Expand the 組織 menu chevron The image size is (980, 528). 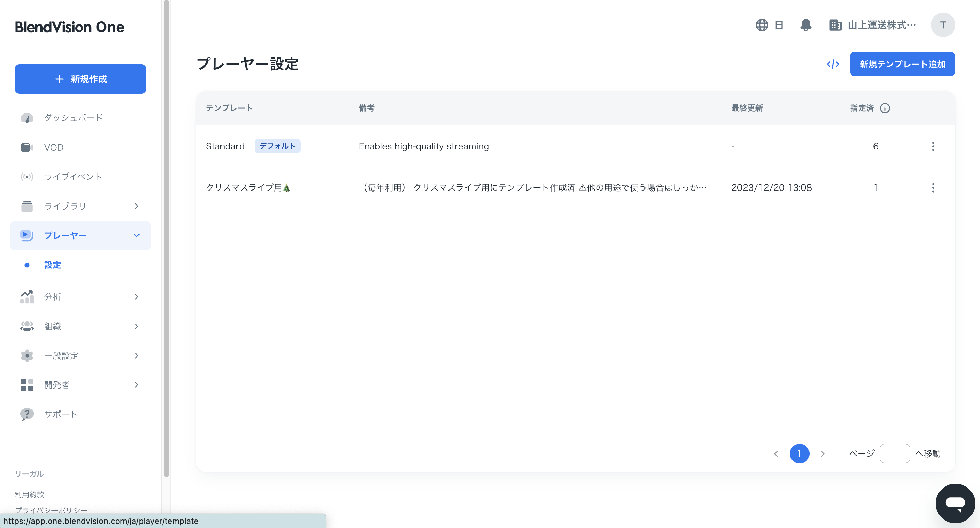tap(136, 326)
